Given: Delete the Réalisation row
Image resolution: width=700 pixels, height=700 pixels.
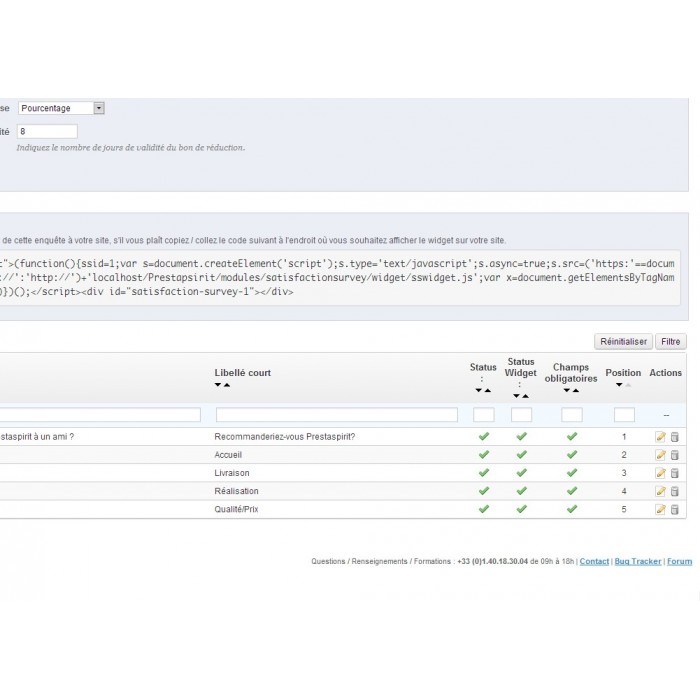Looking at the screenshot, I should point(675,491).
